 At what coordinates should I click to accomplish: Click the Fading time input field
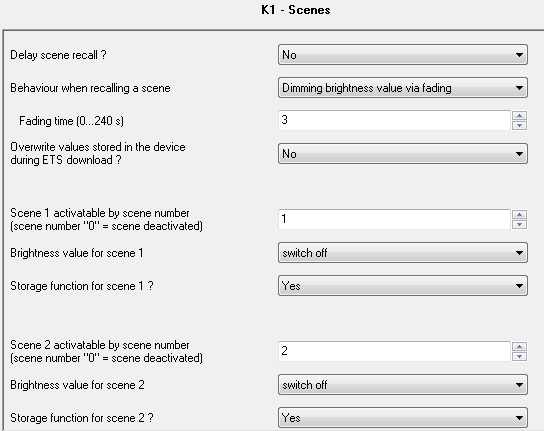(394, 120)
